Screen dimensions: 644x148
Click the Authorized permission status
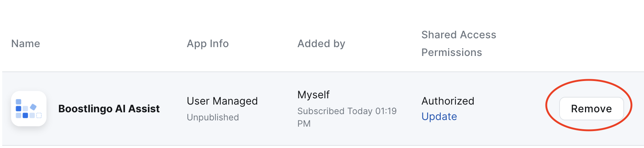click(x=448, y=101)
